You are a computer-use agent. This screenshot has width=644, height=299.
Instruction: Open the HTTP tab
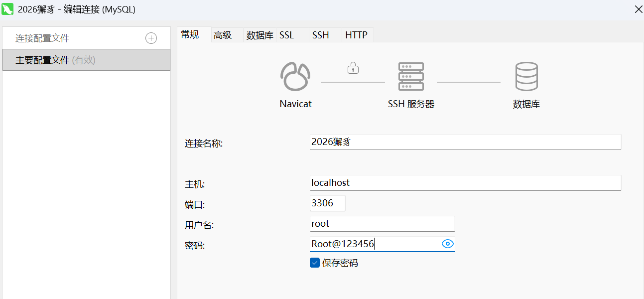click(357, 35)
